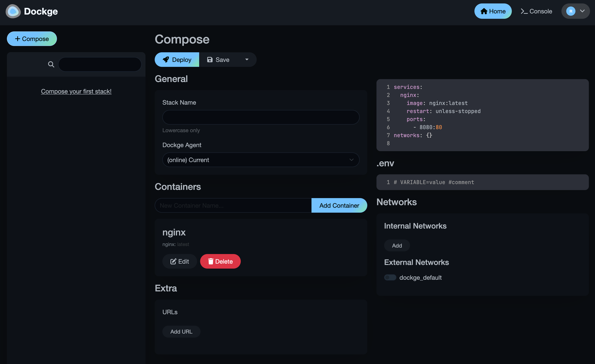595x364 pixels.
Task: Click the 'services:' line in editor
Action: [408, 87]
